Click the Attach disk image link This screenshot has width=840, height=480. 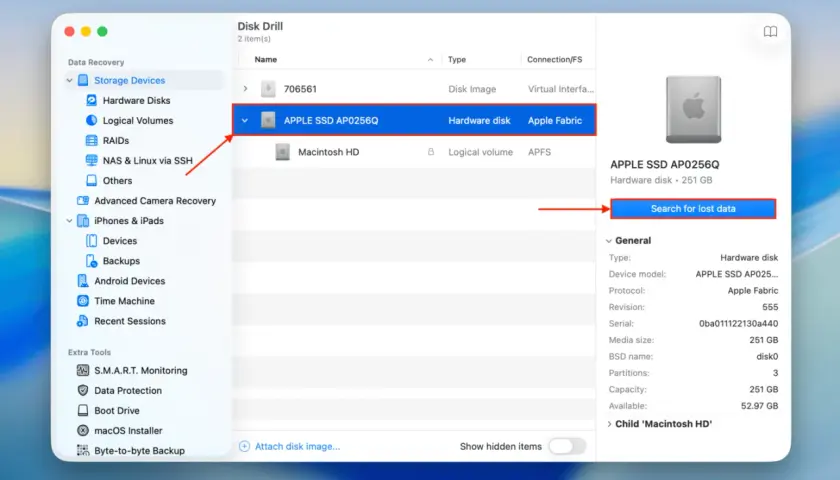click(297, 446)
